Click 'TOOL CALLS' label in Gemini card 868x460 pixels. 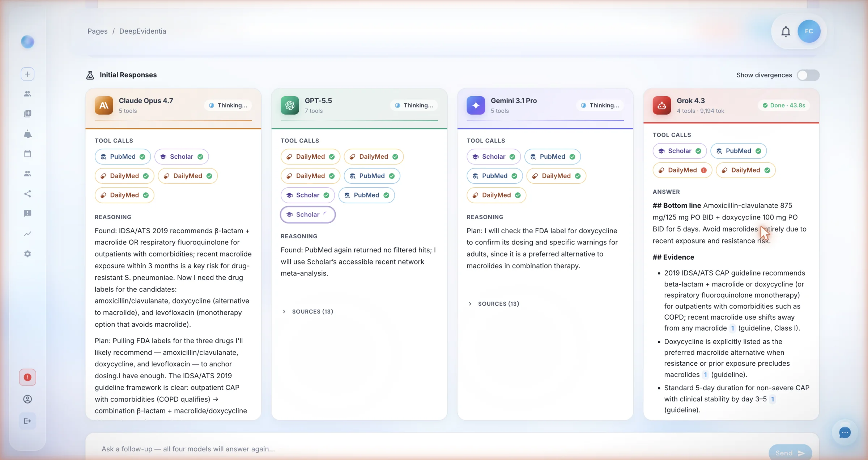click(x=486, y=141)
